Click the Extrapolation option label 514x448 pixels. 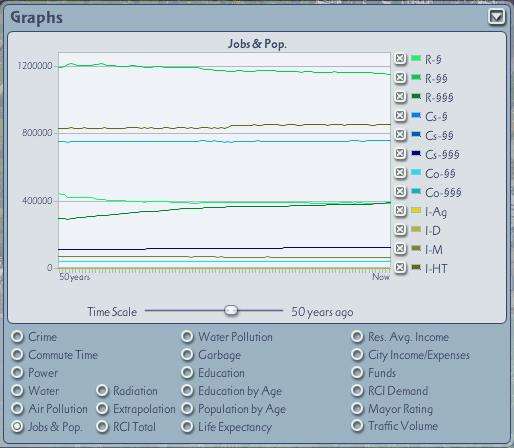coord(144,409)
